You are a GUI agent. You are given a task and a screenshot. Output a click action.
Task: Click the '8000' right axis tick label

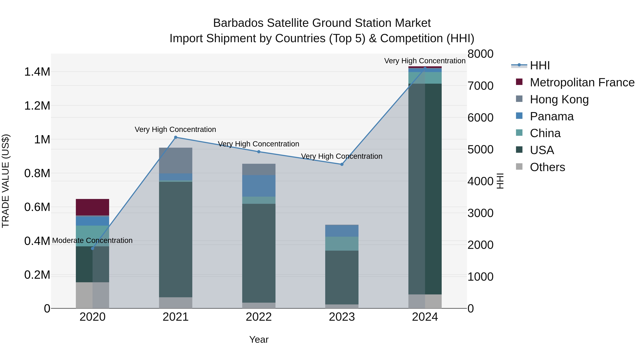coord(480,54)
